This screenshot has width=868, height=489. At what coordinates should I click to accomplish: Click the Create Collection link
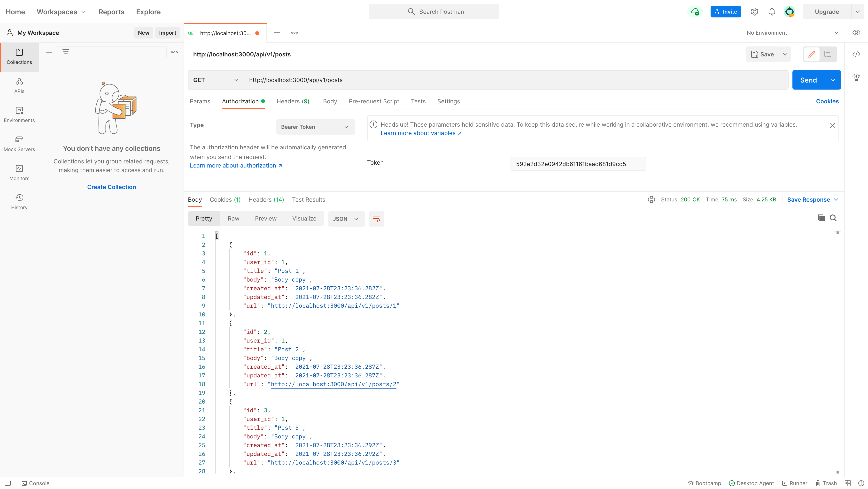(x=112, y=187)
